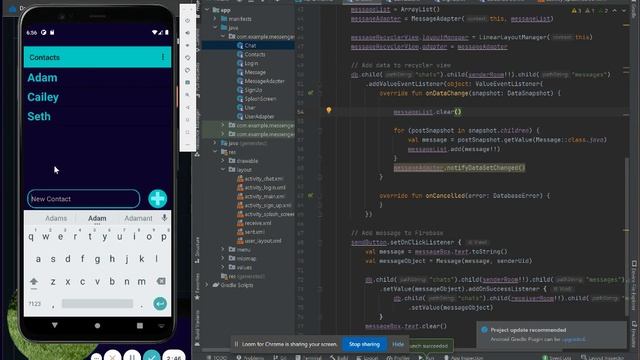Open the Contacts overflow menu on phone
The image size is (640, 360).
click(x=163, y=57)
